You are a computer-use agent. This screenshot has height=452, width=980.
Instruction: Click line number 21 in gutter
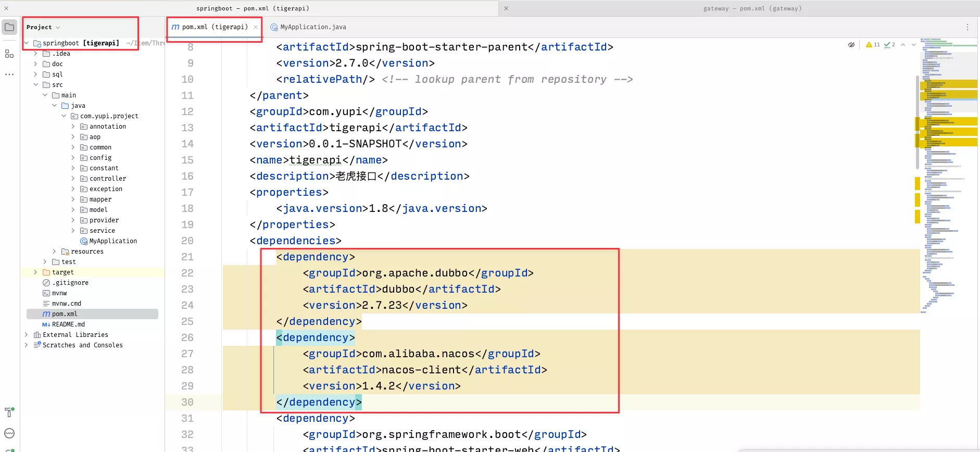187,257
